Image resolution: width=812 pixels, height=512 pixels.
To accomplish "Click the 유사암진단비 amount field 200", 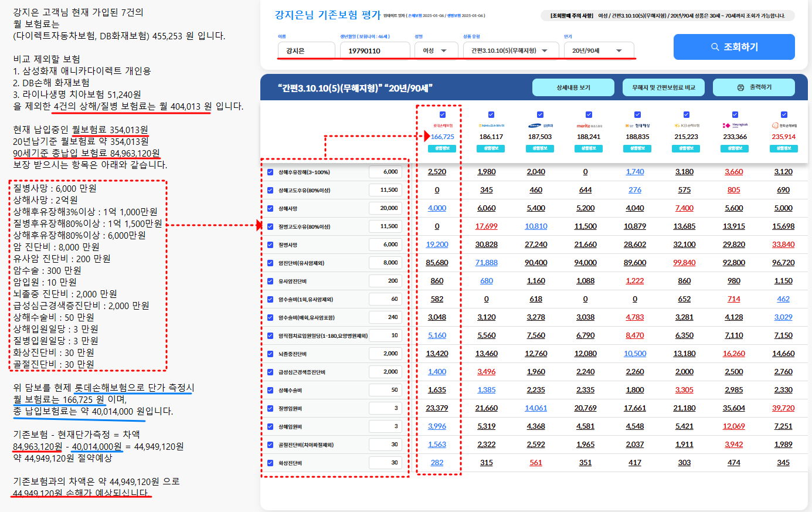I will (x=385, y=281).
